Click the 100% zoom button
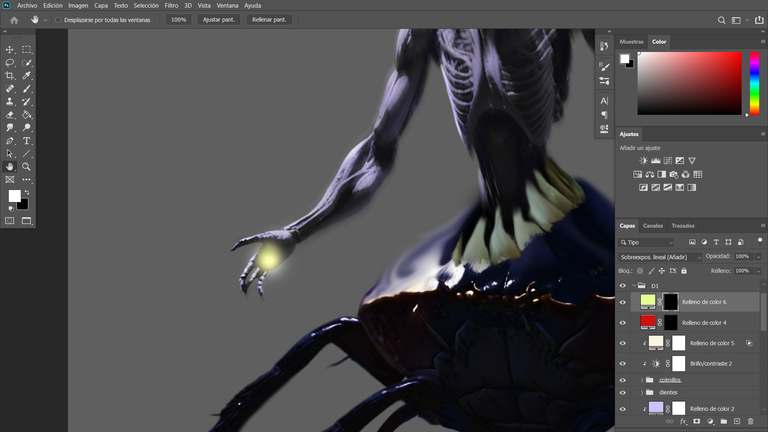The width and height of the screenshot is (768, 432). (x=178, y=20)
